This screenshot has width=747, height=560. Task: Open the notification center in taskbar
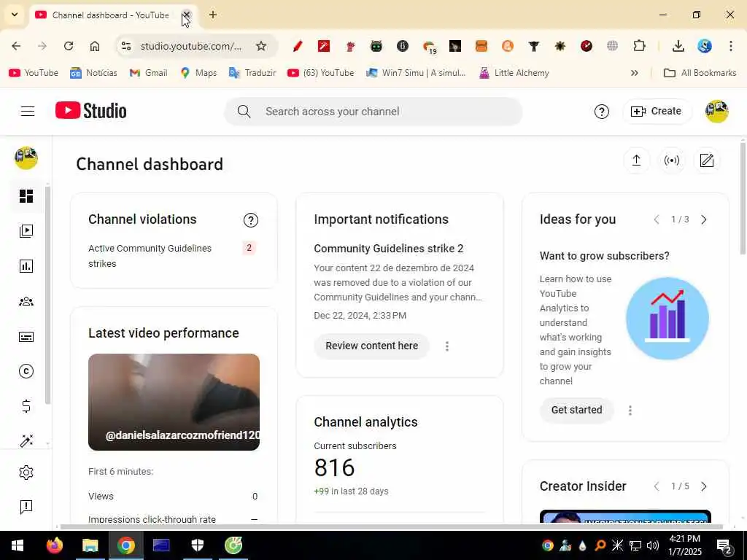[x=724, y=545]
